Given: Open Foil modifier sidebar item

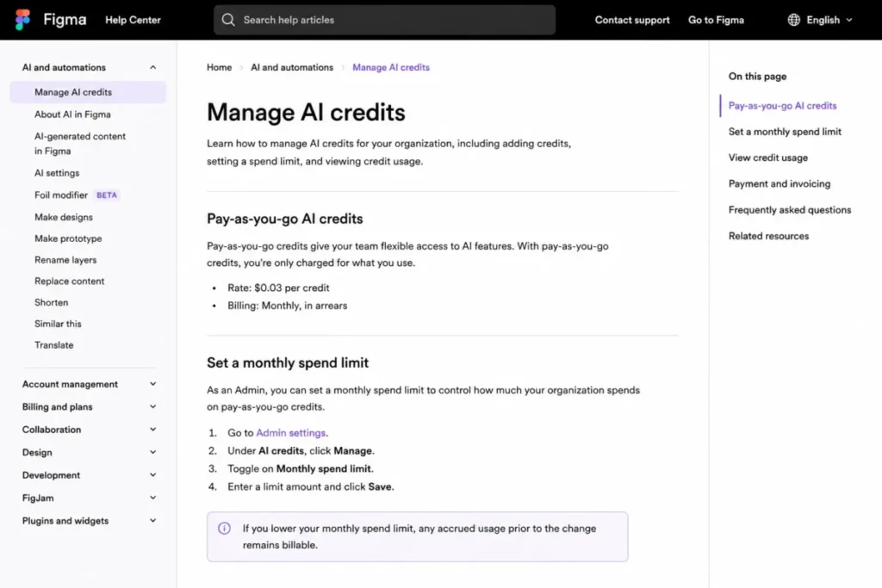Looking at the screenshot, I should [61, 195].
